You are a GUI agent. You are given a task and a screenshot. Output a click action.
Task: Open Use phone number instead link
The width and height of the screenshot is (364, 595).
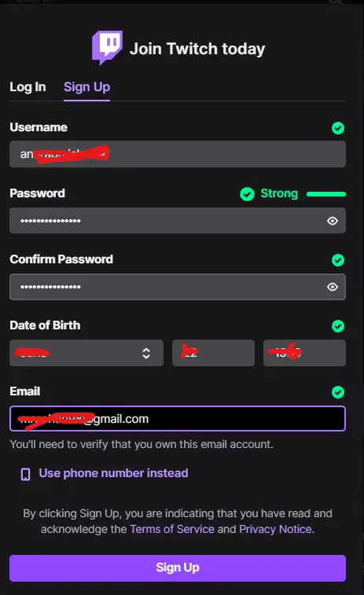click(113, 473)
